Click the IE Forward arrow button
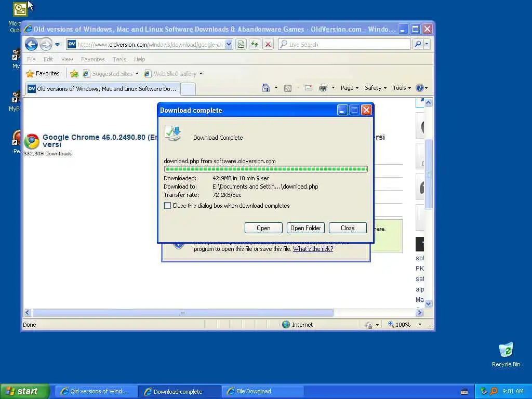532x399 pixels. coord(46,44)
